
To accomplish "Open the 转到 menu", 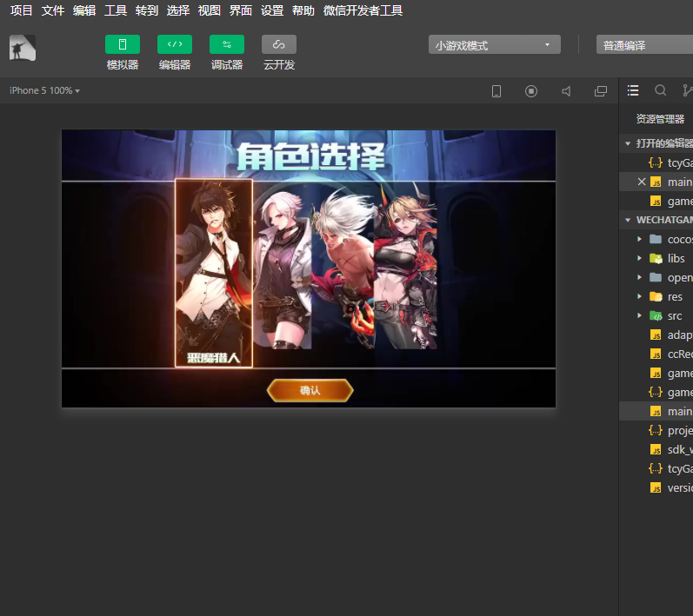I will [147, 10].
